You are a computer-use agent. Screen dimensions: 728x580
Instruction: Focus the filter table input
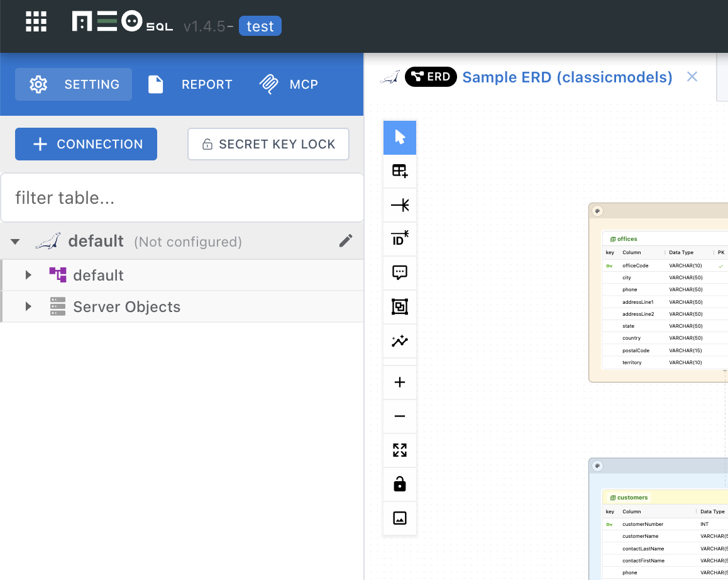[x=182, y=198]
